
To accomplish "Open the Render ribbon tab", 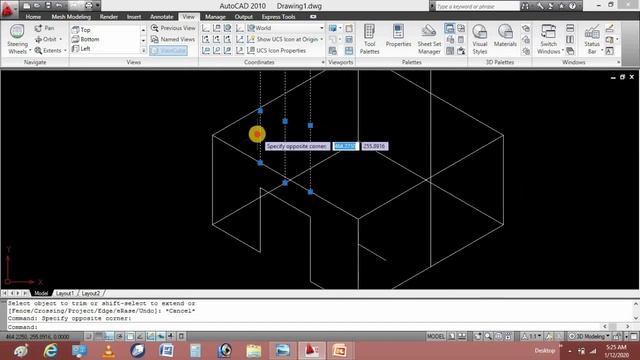I will coord(109,17).
